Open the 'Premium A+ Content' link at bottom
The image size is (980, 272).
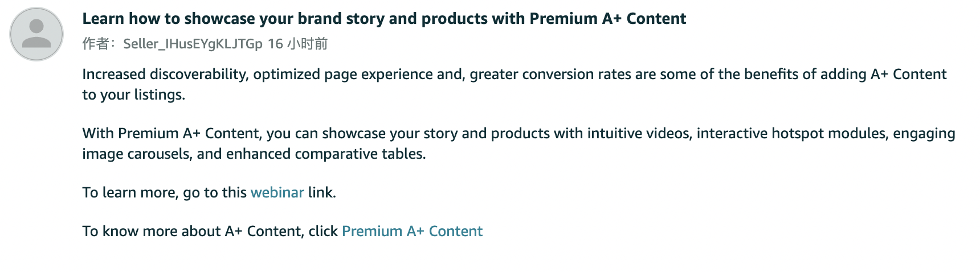[412, 231]
